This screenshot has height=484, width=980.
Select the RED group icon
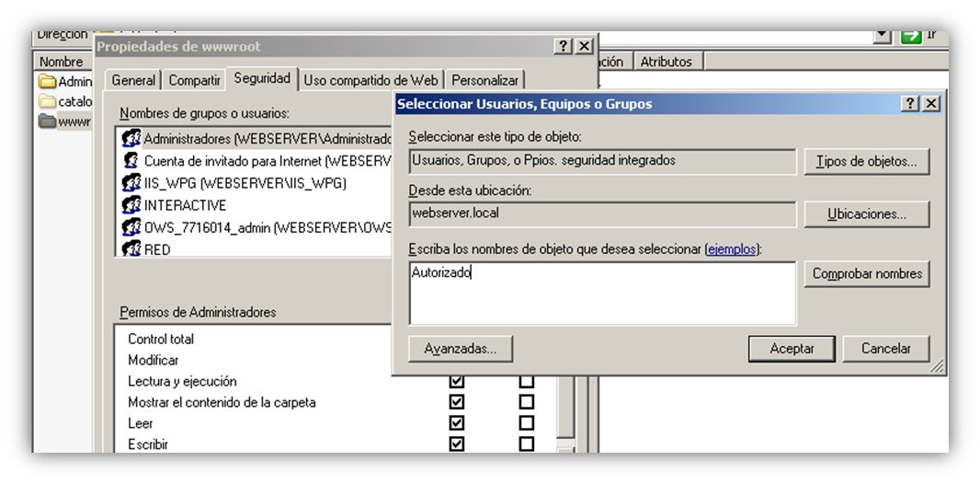[x=131, y=248]
